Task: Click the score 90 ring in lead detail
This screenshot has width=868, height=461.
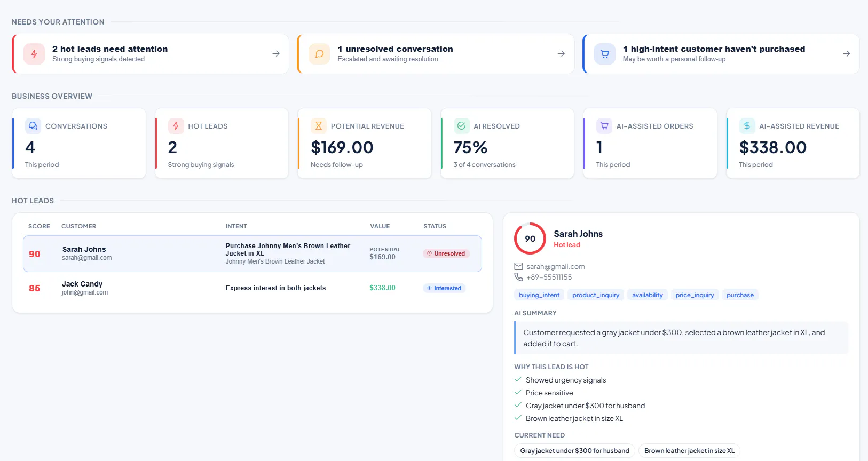Action: 530,239
